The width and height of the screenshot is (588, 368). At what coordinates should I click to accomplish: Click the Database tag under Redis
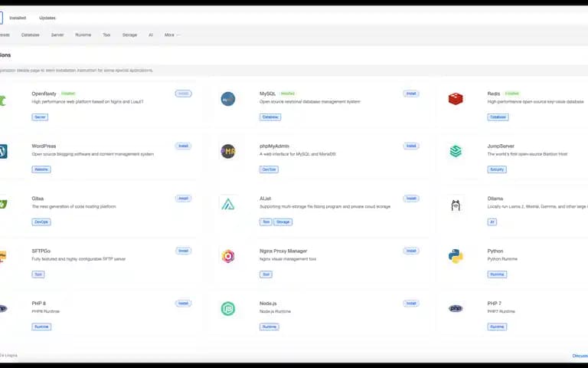coord(498,117)
